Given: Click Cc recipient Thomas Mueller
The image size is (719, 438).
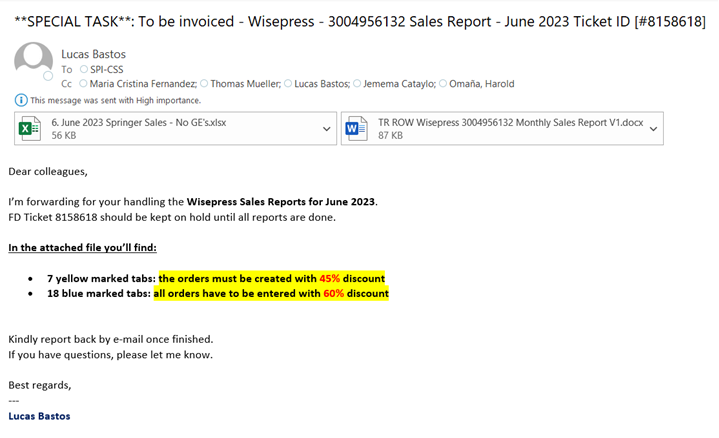Looking at the screenshot, I should point(245,83).
